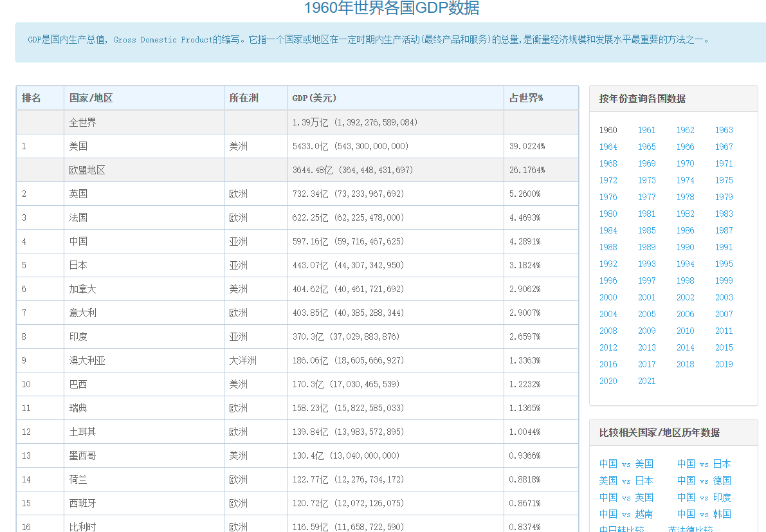
Task: Select year 1978 in year list
Action: pos(685,197)
